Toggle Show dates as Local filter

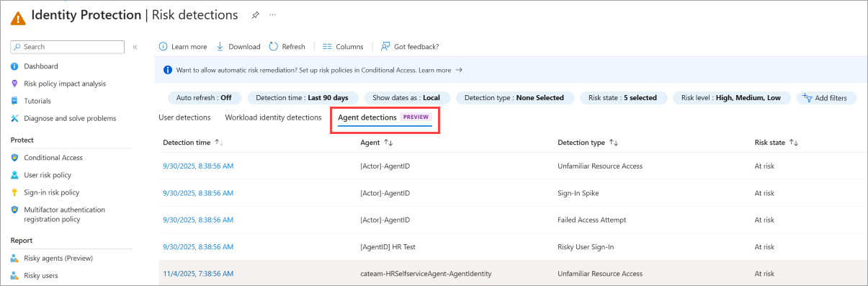point(407,98)
